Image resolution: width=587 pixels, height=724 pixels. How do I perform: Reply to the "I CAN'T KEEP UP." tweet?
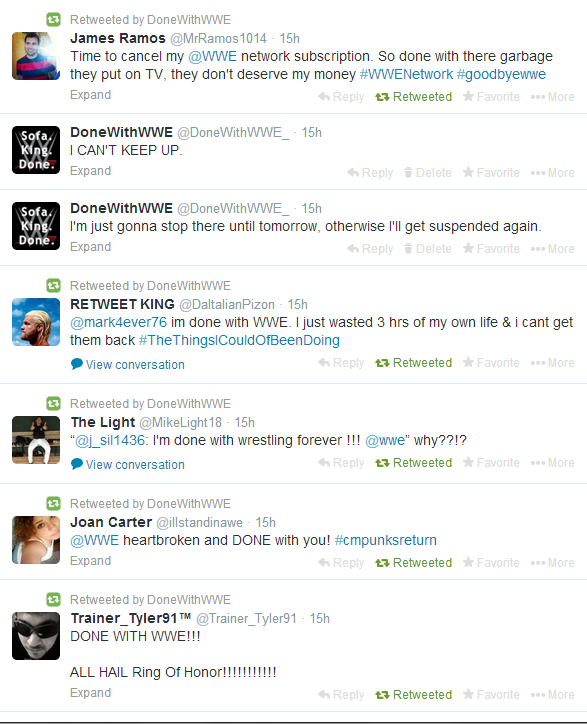coord(370,172)
